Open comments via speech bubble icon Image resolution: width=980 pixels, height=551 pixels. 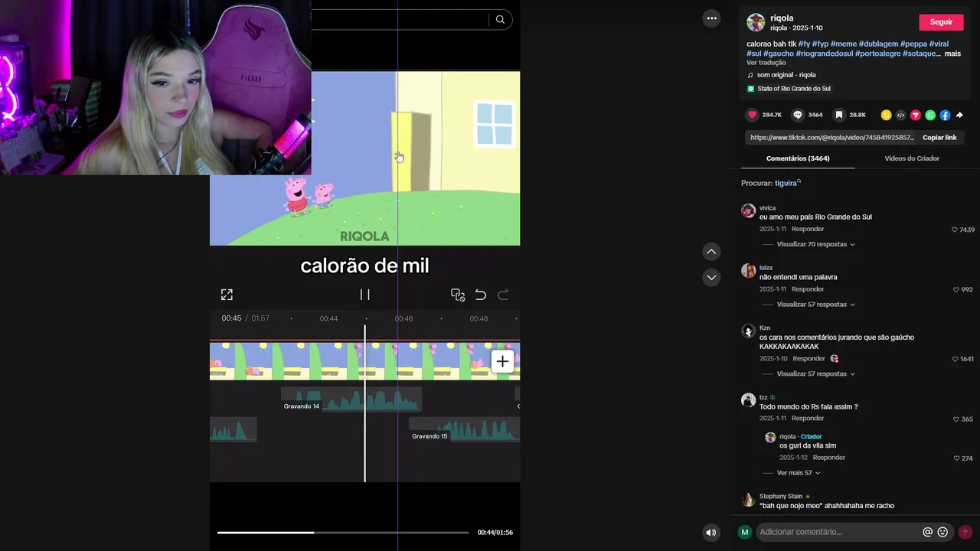(x=798, y=115)
